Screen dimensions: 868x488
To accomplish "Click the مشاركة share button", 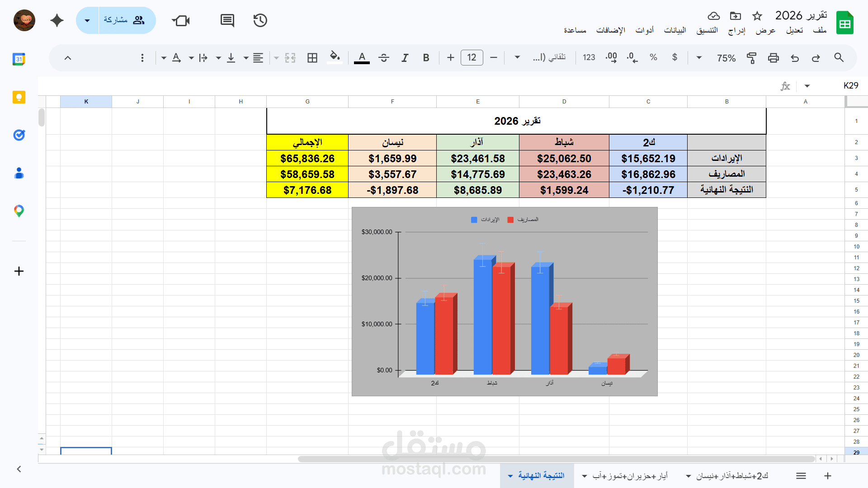I will (x=127, y=20).
